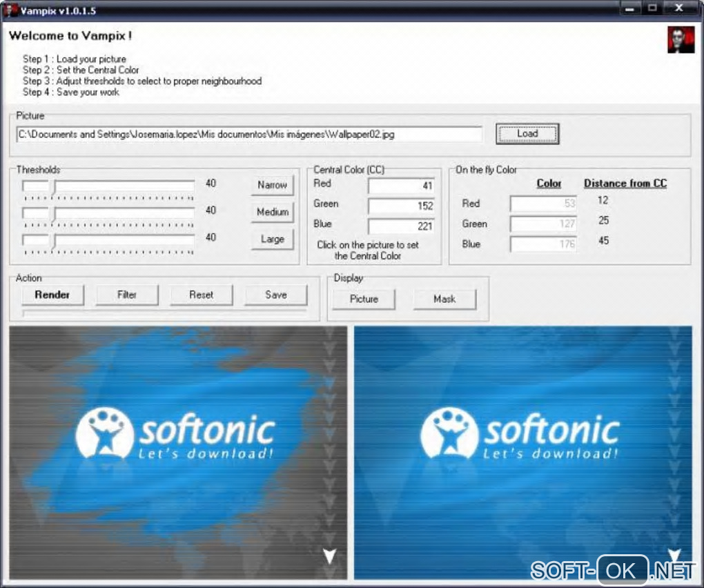Click the picture file path field
704x588 pixels.
tap(249, 134)
